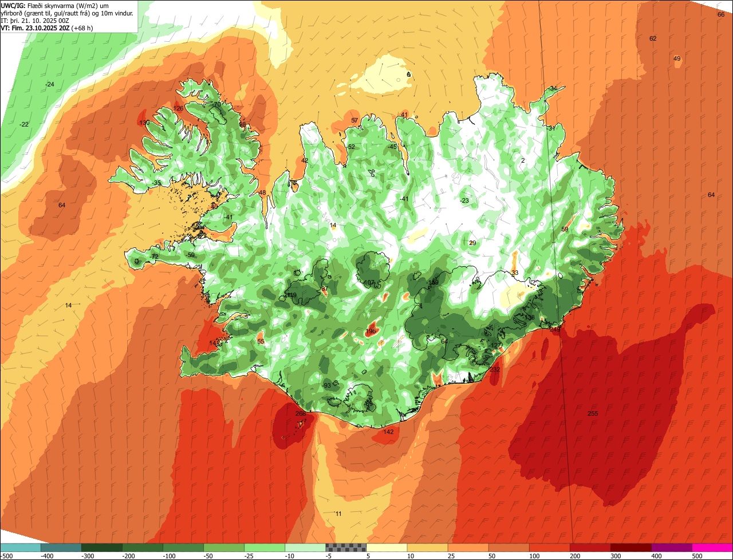733x560 pixels.
Task: Click the '-24' value in the green northwest ocean
Action: (x=50, y=84)
